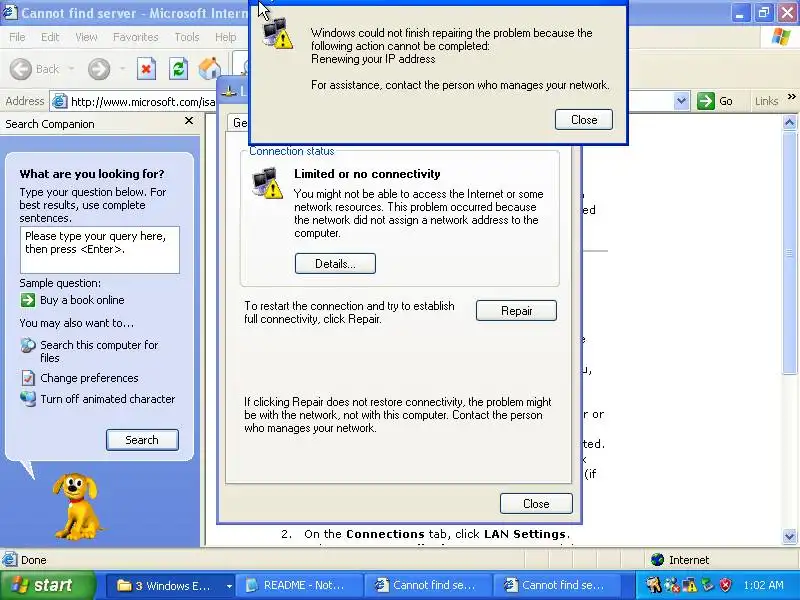Image resolution: width=800 pixels, height=600 pixels.
Task: Click the vertical scrollbar thumb
Action: [x=789, y=252]
